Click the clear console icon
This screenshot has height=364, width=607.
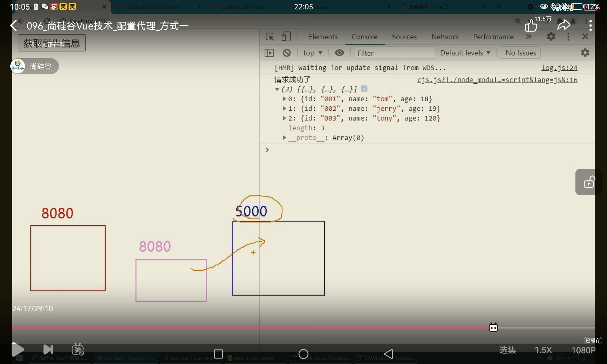coord(287,53)
